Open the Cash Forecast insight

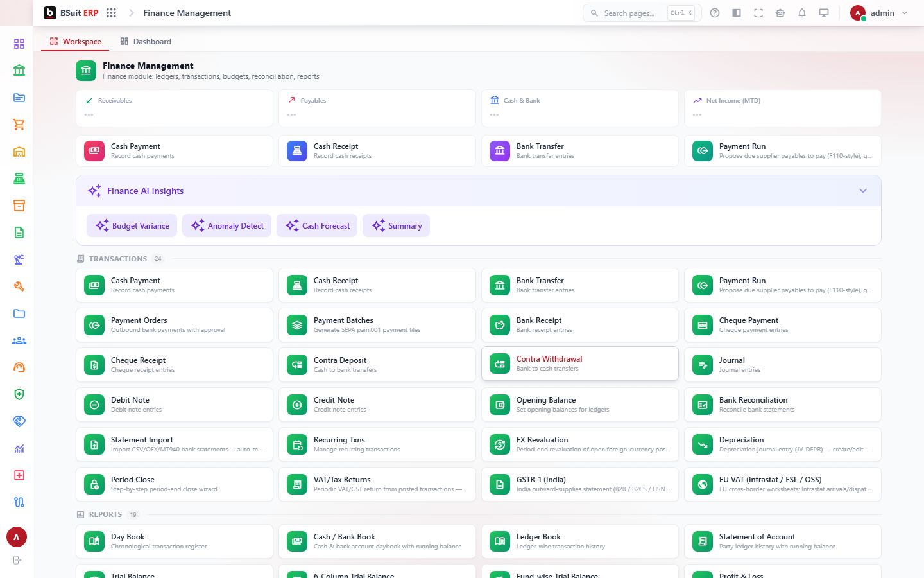point(317,225)
